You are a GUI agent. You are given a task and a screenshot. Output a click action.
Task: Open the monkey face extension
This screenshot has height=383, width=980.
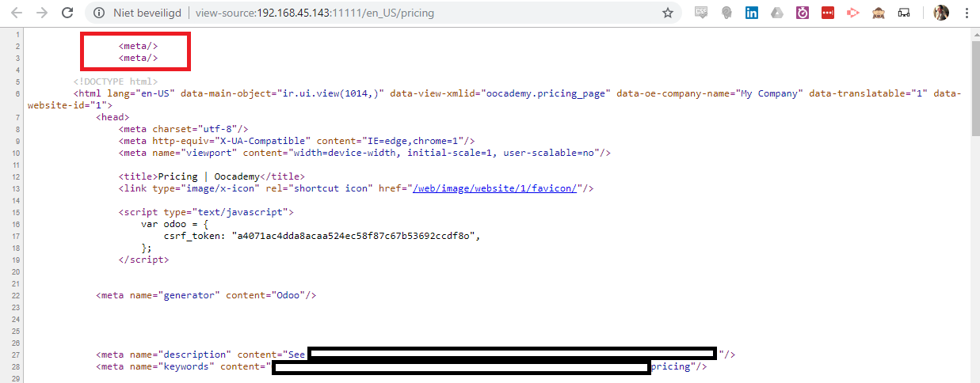coord(879,13)
